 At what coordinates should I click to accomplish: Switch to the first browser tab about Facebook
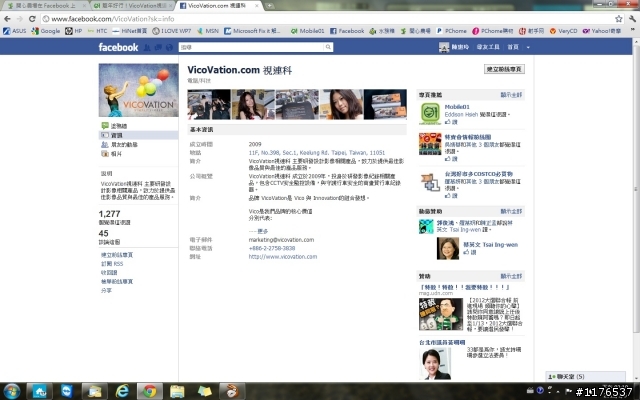[45, 6]
